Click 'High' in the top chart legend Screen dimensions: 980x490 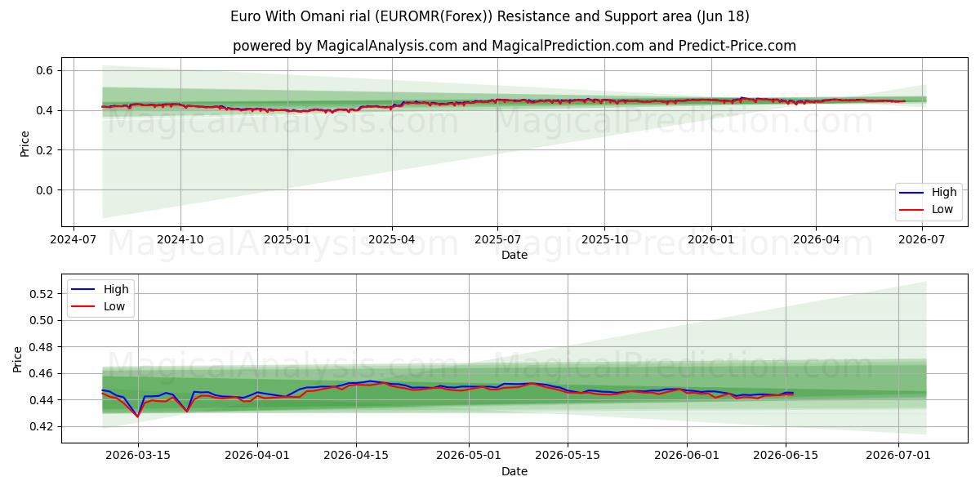944,193
